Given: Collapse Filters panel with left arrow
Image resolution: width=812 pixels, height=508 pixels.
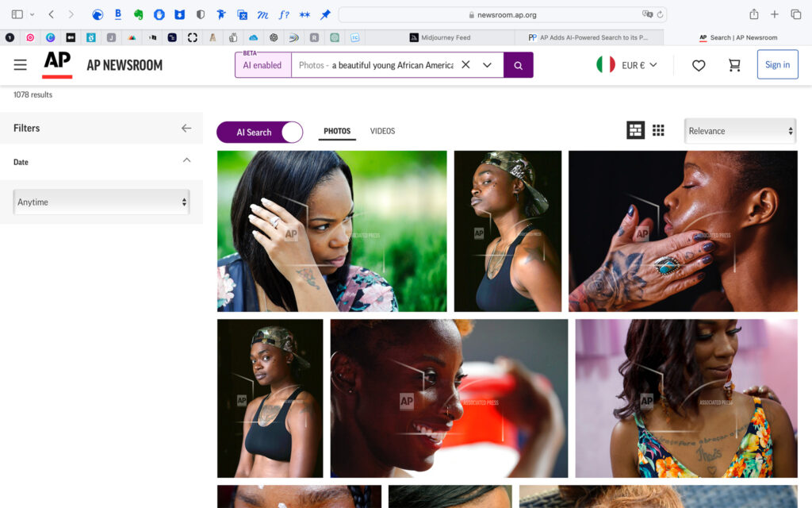Looking at the screenshot, I should [186, 128].
